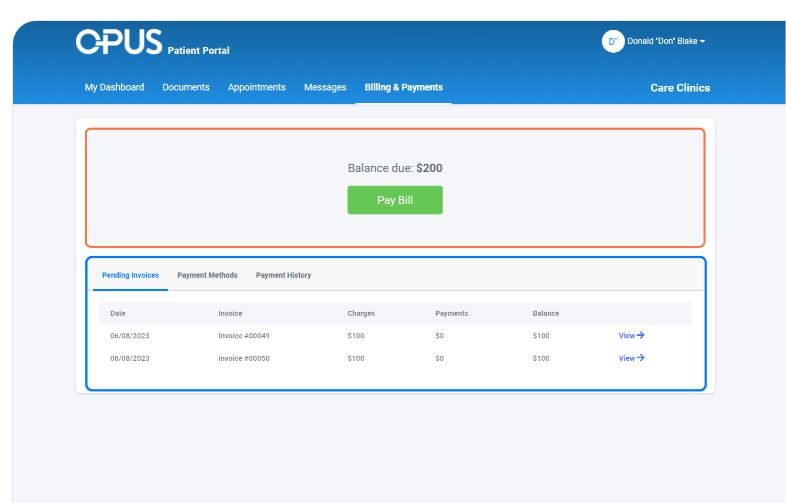786x503 pixels.
Task: Switch to the Payment Methods tab
Action: tap(208, 275)
